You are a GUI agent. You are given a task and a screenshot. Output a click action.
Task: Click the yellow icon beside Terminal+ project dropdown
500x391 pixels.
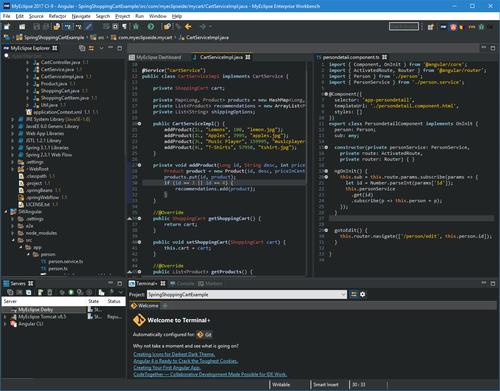tap(353, 294)
